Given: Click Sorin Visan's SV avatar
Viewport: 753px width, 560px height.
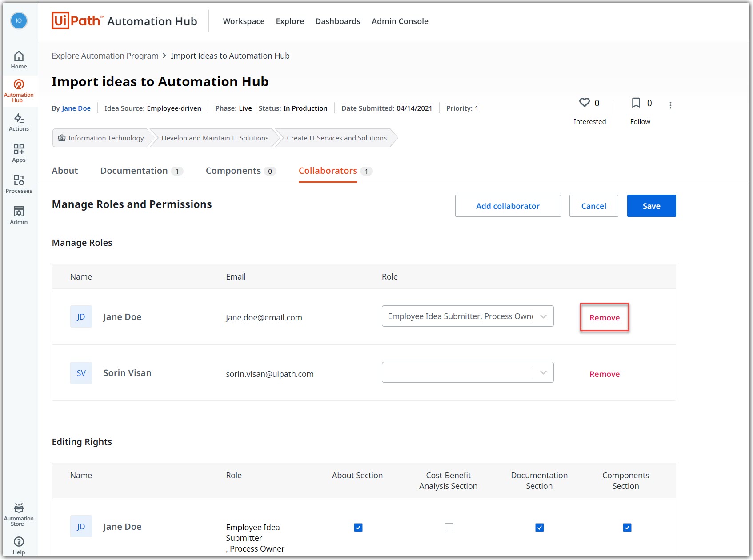Looking at the screenshot, I should [81, 373].
